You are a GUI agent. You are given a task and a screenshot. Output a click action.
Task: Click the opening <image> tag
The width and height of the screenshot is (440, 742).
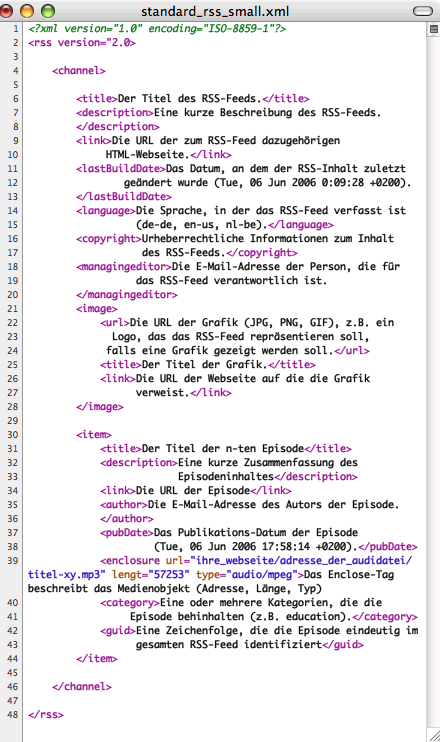click(x=97, y=309)
